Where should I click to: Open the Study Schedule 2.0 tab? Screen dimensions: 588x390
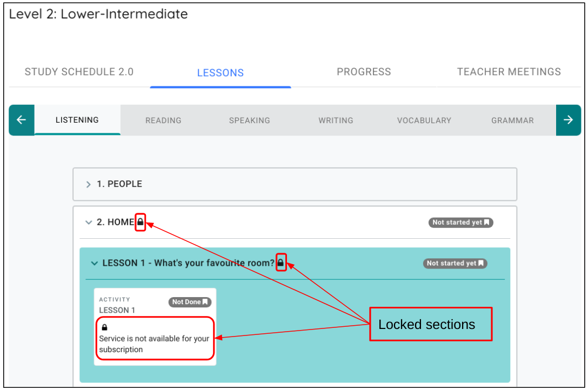[79, 72]
